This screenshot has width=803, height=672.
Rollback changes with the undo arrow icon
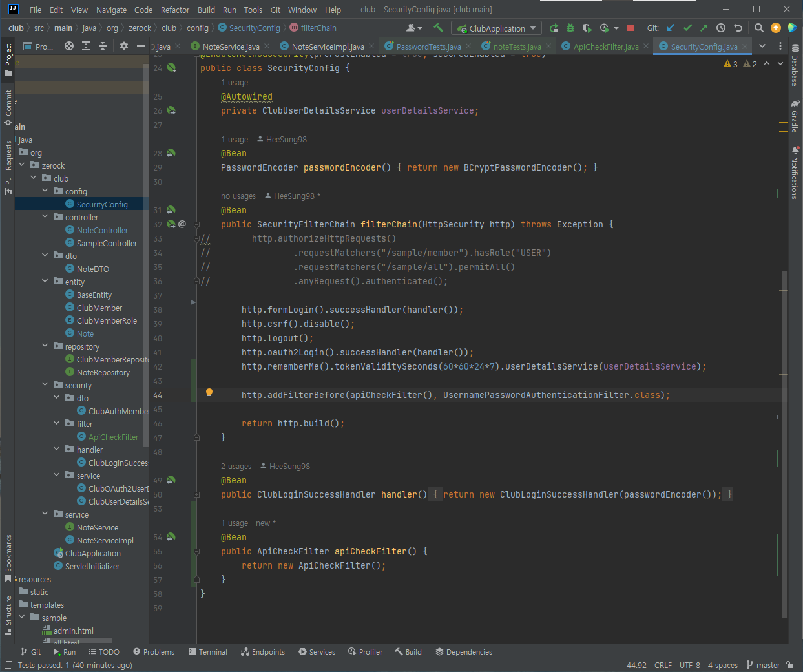click(x=738, y=28)
